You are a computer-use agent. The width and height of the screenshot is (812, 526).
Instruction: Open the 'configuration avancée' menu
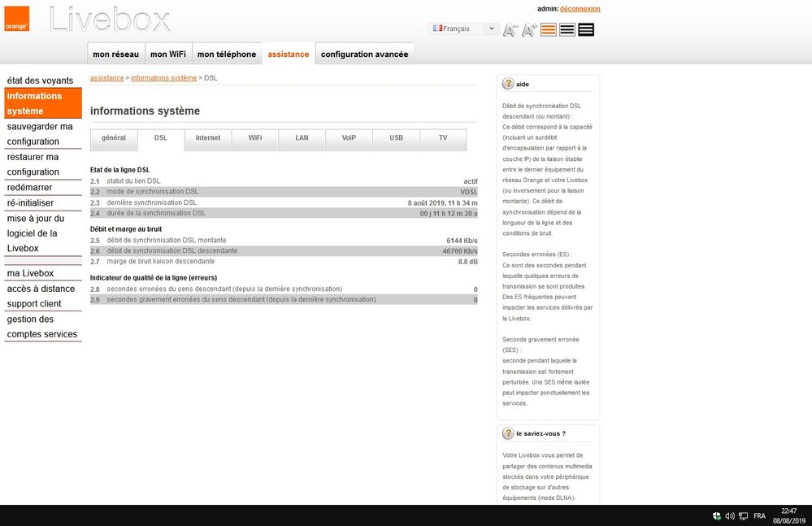364,54
